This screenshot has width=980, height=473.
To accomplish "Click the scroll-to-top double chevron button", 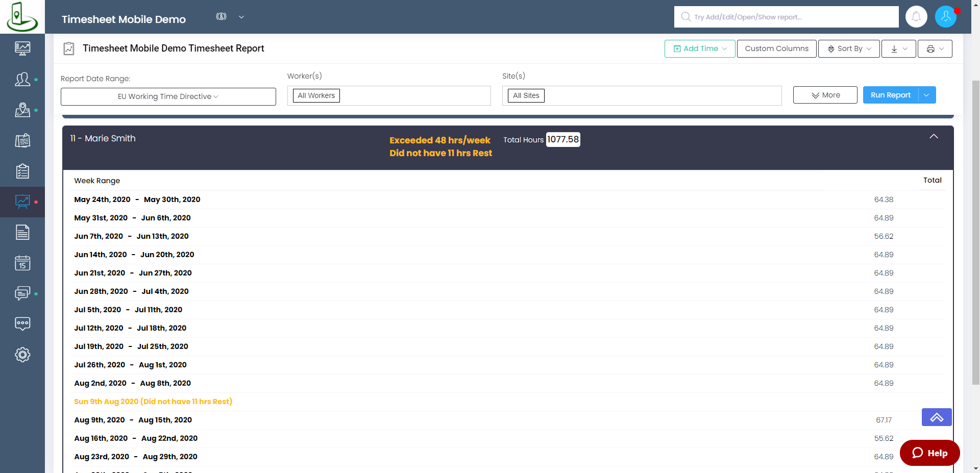I will [936, 417].
